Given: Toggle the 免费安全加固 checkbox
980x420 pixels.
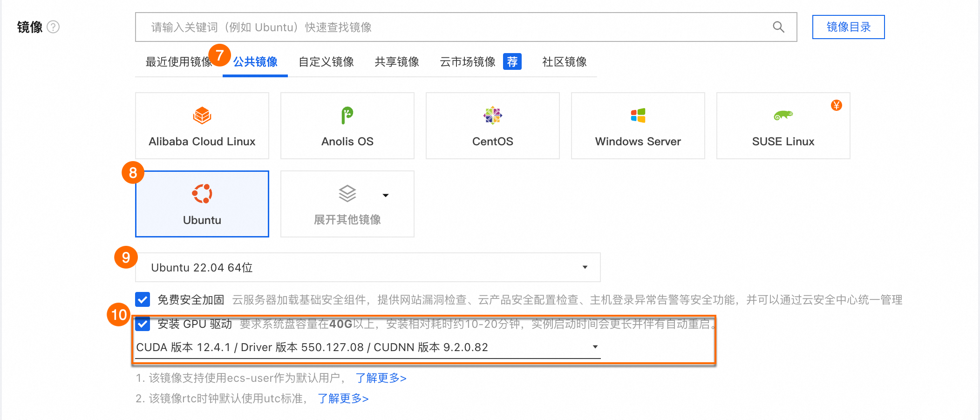Looking at the screenshot, I should pos(143,299).
